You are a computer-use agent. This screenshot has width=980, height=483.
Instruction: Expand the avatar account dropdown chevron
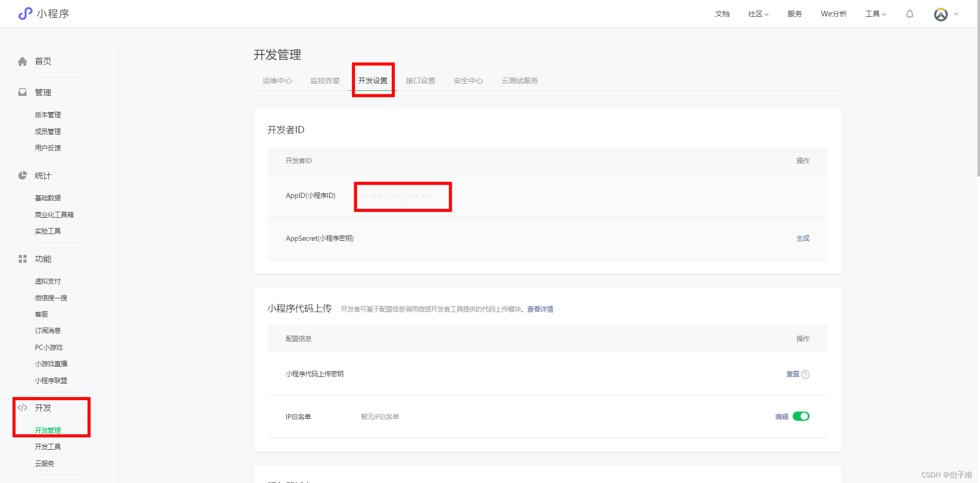click(957, 14)
